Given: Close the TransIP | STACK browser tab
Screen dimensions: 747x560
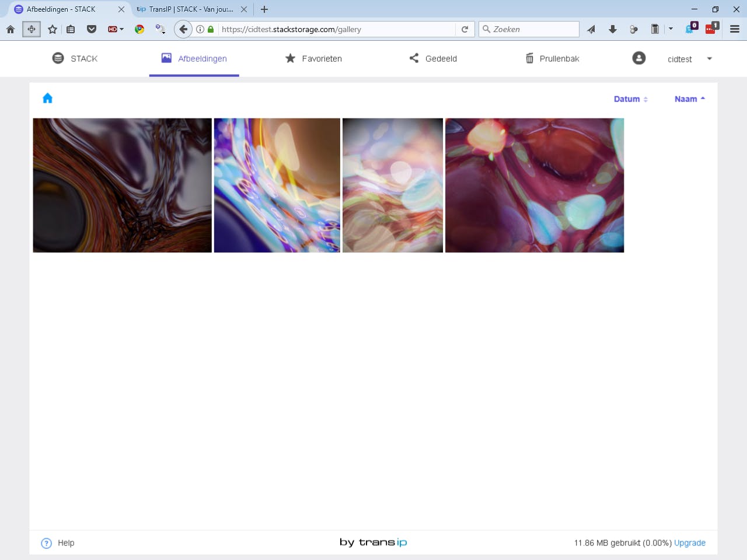Looking at the screenshot, I should (x=244, y=9).
